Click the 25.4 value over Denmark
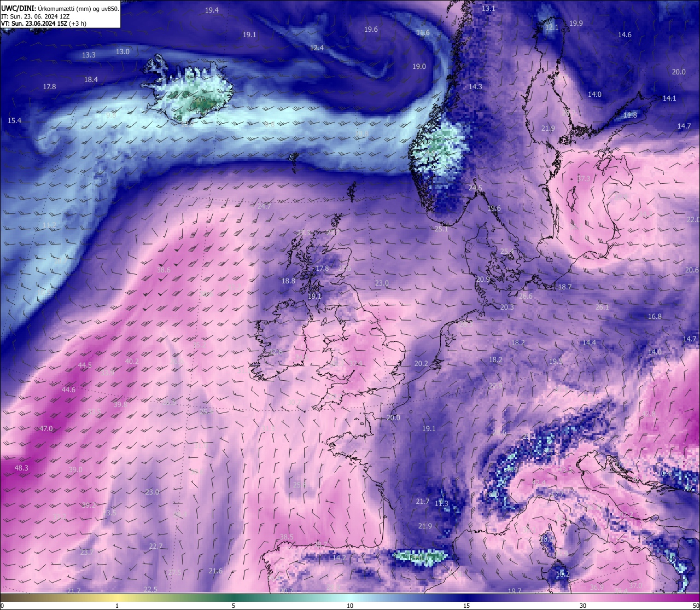The width and height of the screenshot is (700, 610). coord(507,252)
